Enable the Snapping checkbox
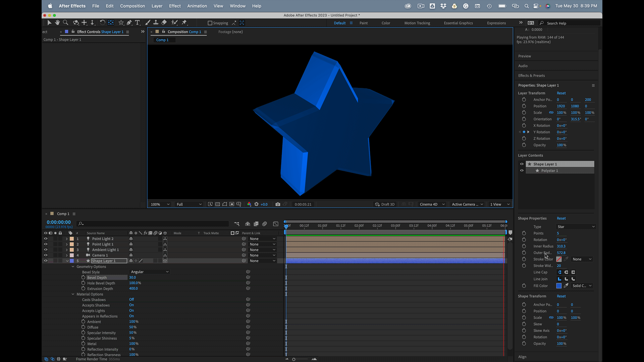Image resolution: width=644 pixels, height=362 pixels. point(210,23)
